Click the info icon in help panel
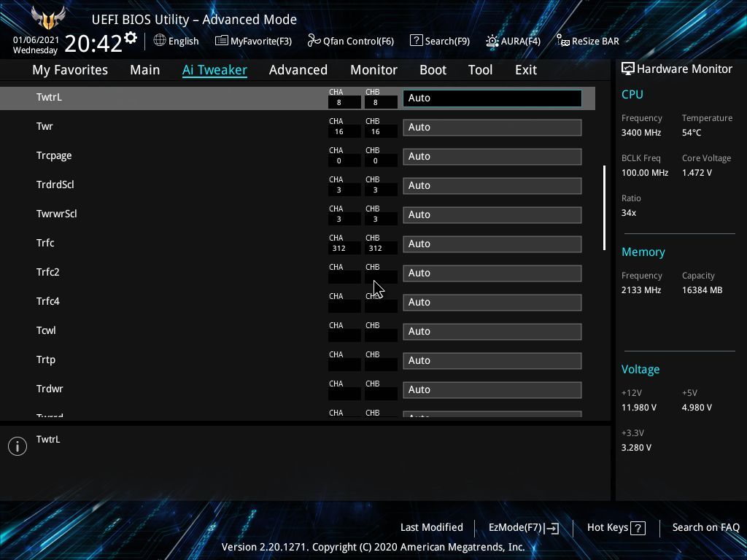Viewport: 747px width, 560px height. point(18,446)
